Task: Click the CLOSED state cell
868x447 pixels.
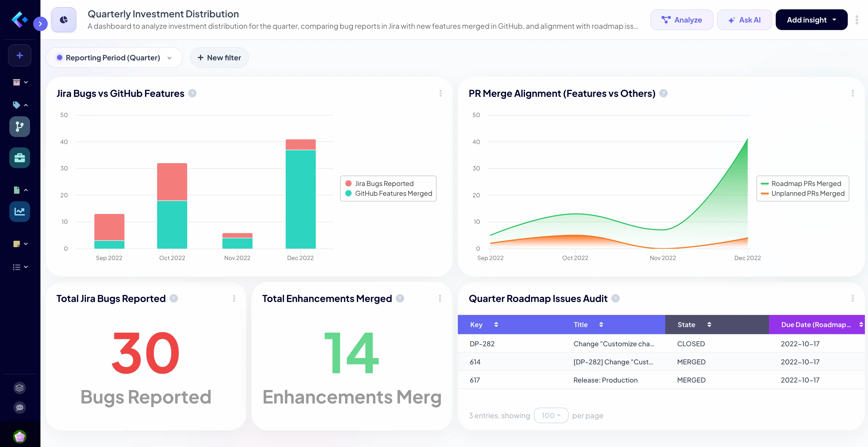Action: click(x=691, y=344)
